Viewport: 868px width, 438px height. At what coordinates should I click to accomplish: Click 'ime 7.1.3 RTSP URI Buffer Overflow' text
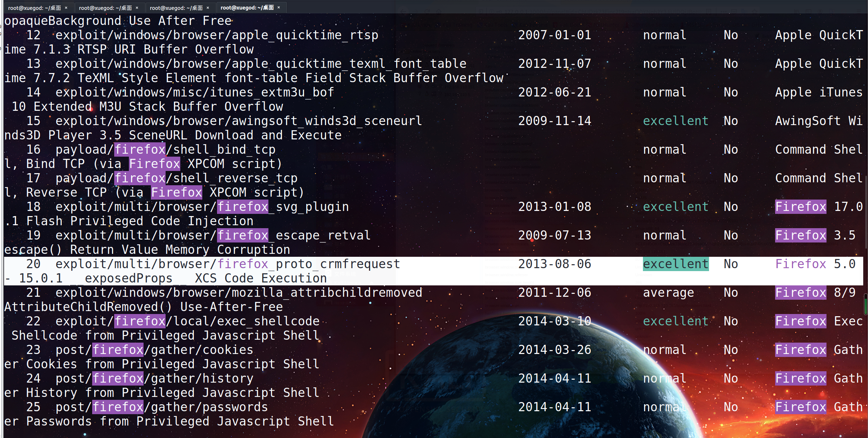click(129, 50)
